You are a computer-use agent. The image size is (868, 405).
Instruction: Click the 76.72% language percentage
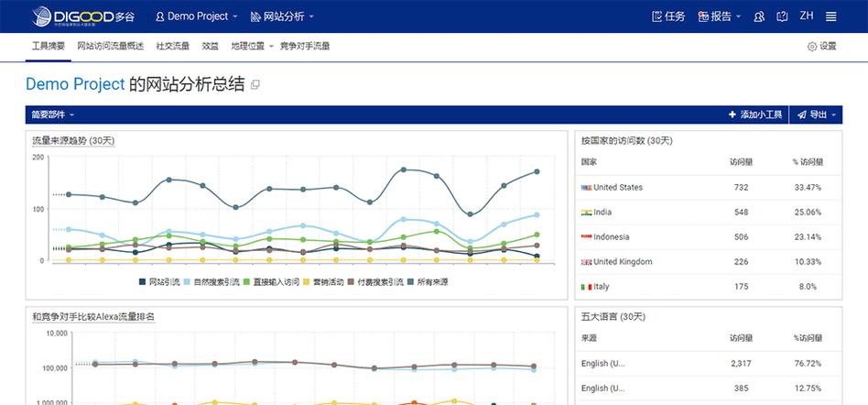click(808, 364)
